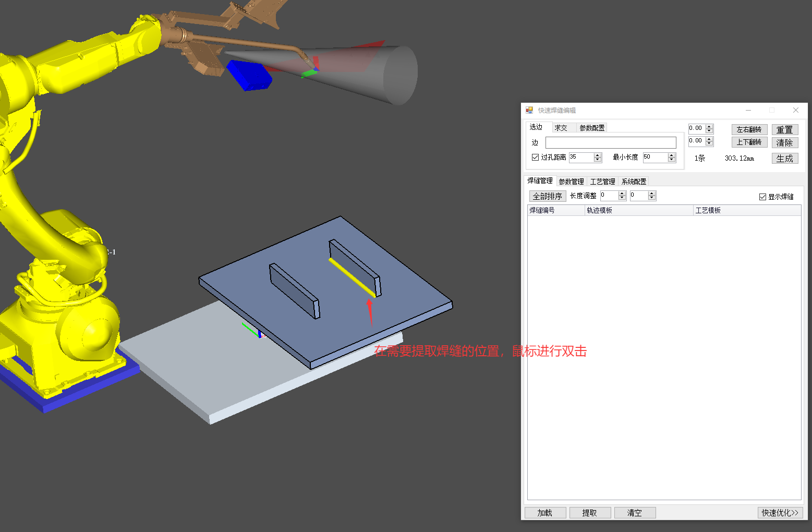Select the yellow highlighted weld seam edge
Screen dimensions: 812x532
[x=352, y=277]
